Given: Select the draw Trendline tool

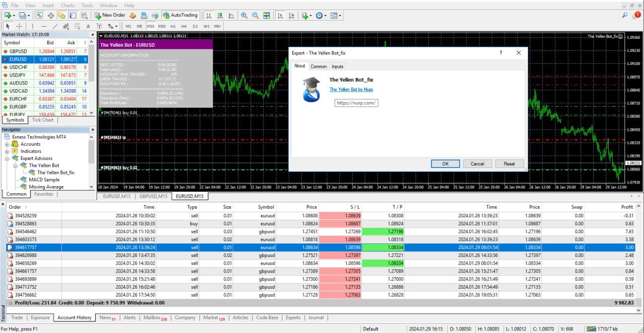Looking at the screenshot, I should tap(55, 26).
